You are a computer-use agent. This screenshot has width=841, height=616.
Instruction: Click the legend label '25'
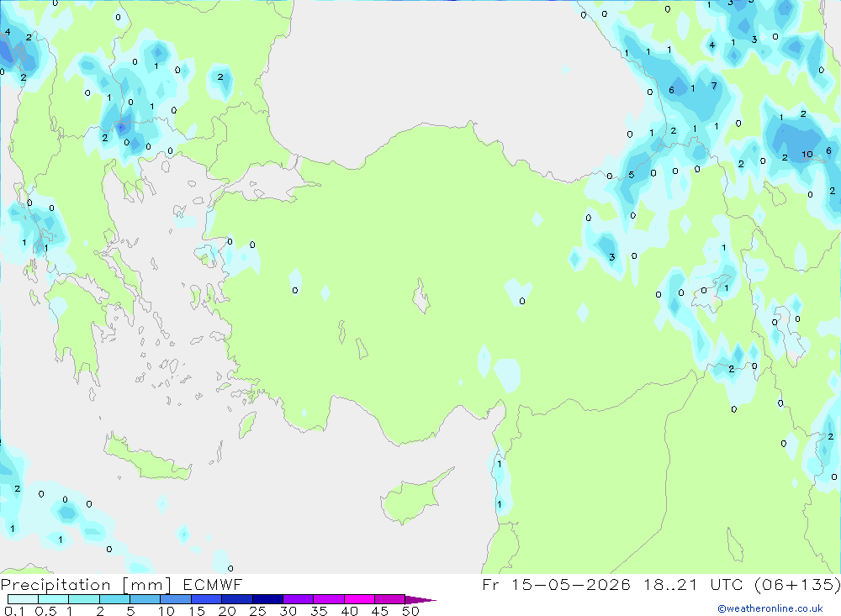[258, 611]
